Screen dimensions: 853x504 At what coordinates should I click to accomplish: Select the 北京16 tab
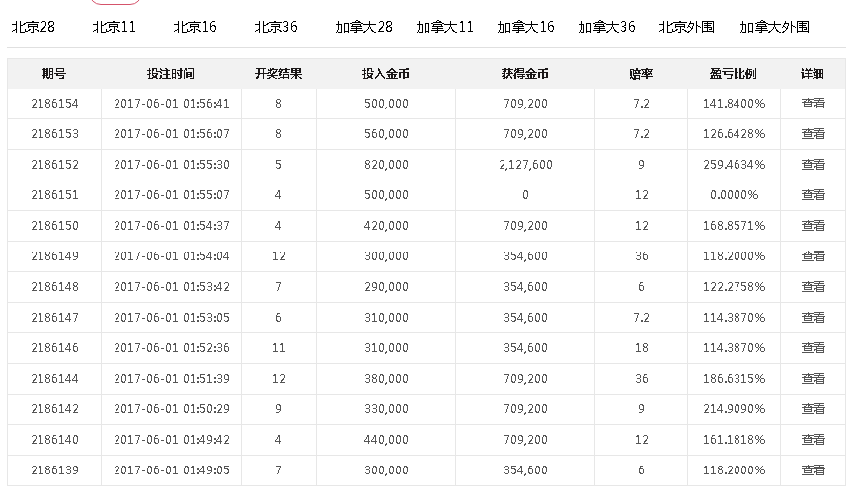coord(194,27)
